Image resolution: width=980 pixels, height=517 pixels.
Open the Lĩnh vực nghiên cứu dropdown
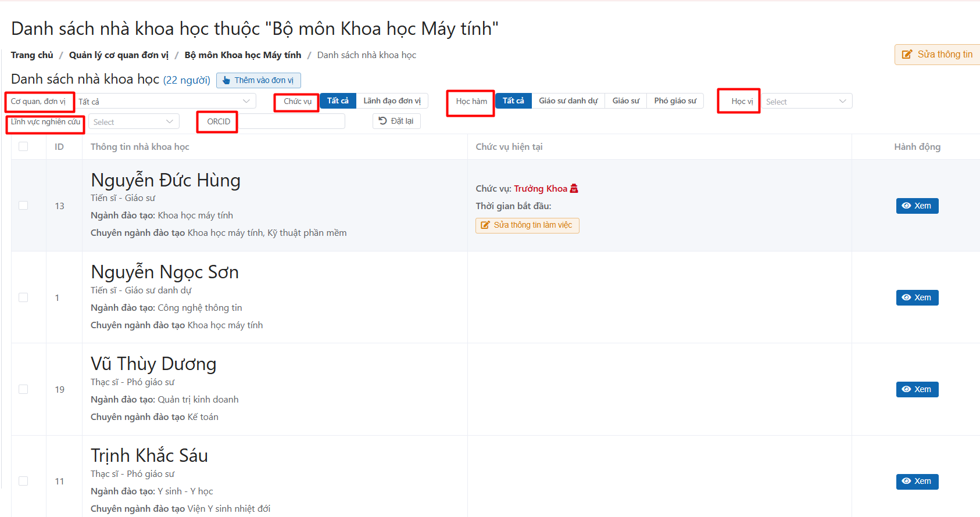click(134, 122)
